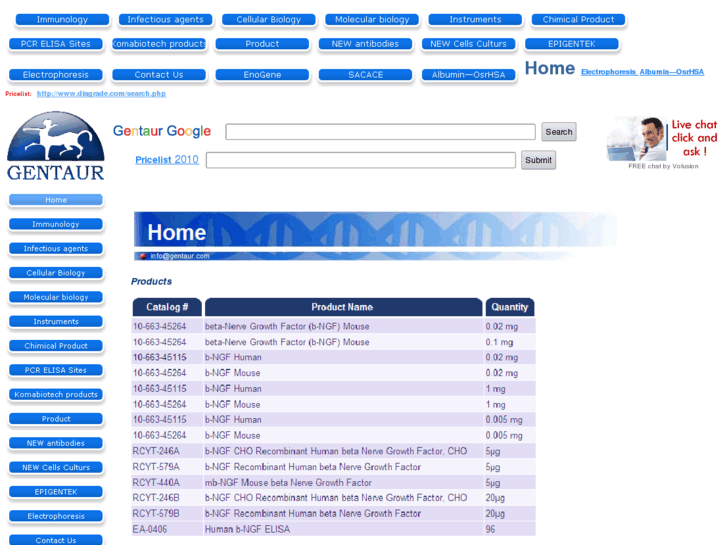Screen dimensions: 727x545
Task: Open Immunology in the left sidebar
Action: [56, 224]
